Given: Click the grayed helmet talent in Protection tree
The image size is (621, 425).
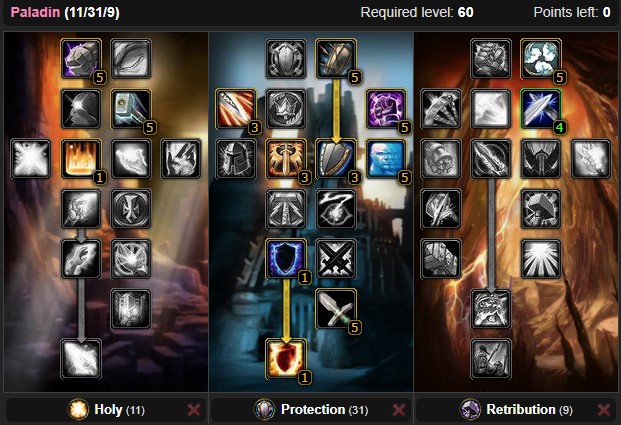Looking at the screenshot, I should pyautogui.click(x=236, y=159).
